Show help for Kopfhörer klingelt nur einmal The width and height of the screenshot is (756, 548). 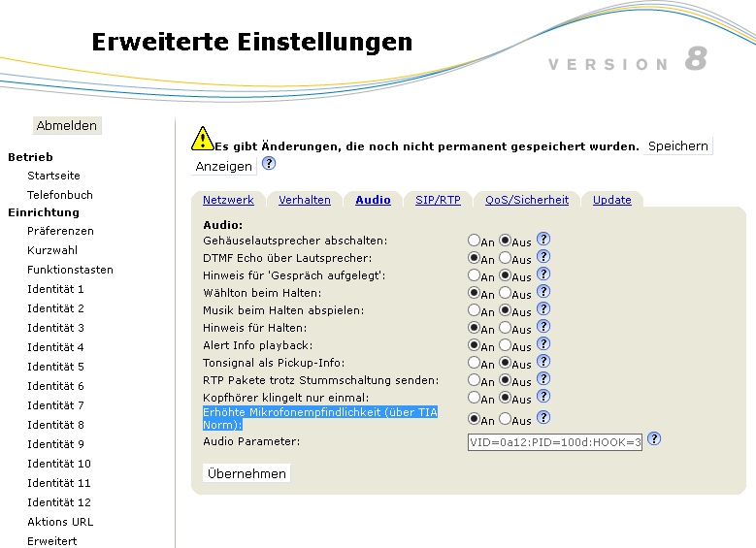[x=543, y=397]
